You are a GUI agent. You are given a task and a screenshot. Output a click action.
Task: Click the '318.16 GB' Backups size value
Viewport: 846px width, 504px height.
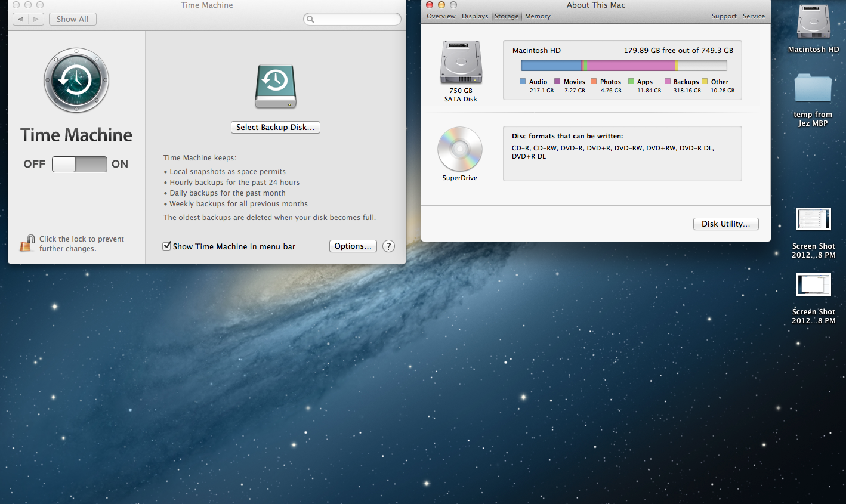pos(687,91)
